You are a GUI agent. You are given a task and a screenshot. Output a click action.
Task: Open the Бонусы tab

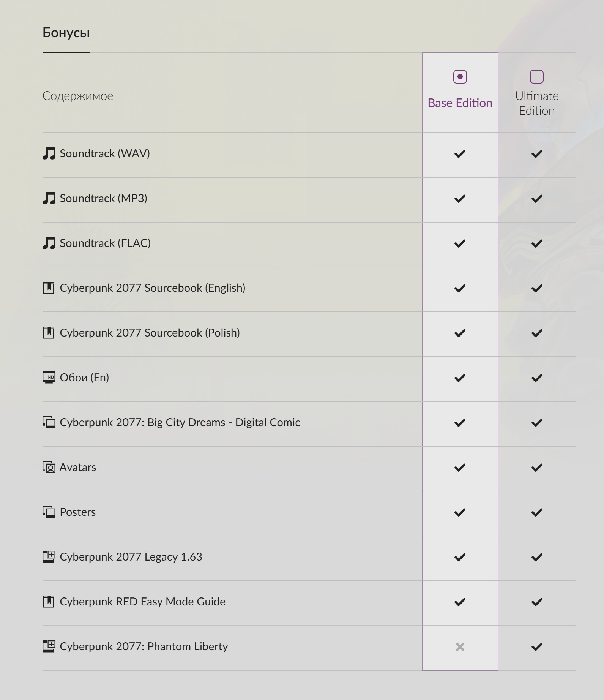click(x=66, y=33)
